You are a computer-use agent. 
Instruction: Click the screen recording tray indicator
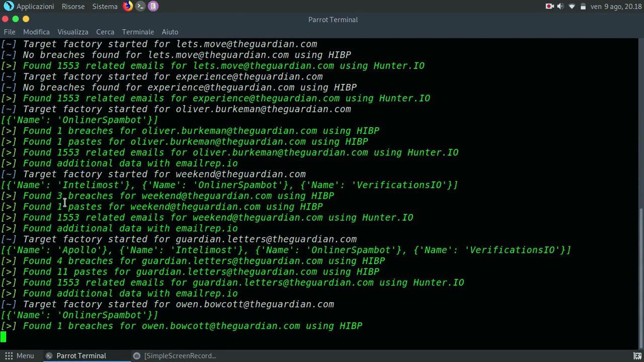pyautogui.click(x=549, y=6)
